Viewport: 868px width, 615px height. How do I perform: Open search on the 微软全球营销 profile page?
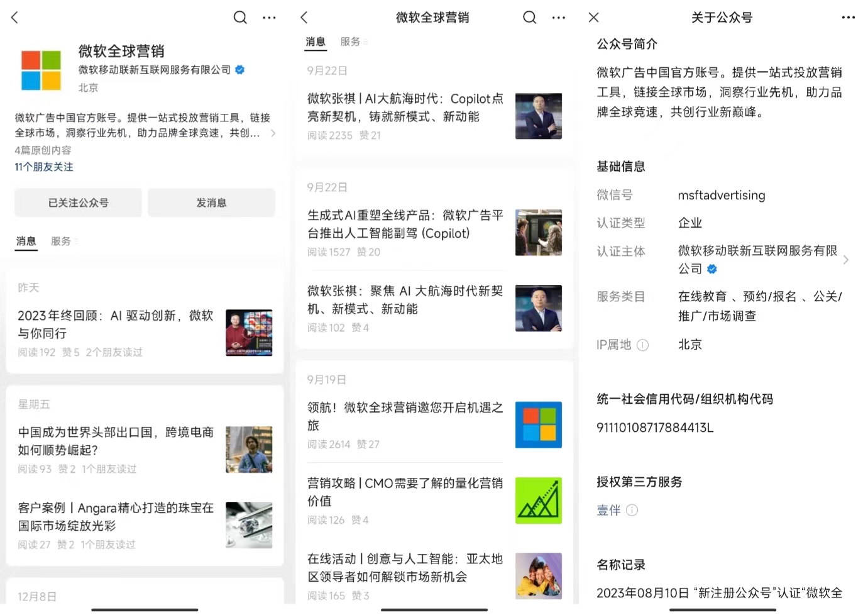pyautogui.click(x=240, y=17)
